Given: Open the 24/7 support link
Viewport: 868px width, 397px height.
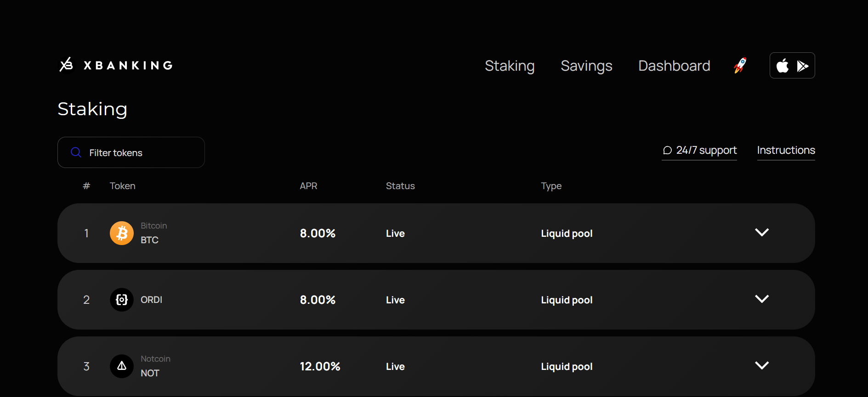Looking at the screenshot, I should tap(706, 151).
